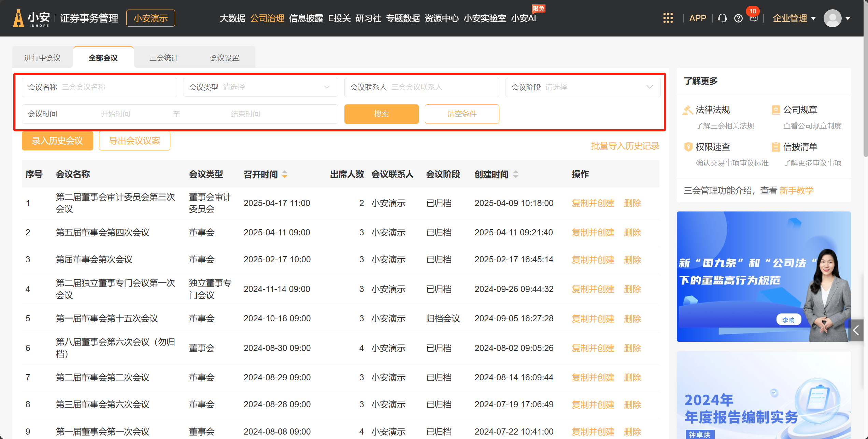868x439 pixels.
Task: Open the 资源中心 menu
Action: click(x=442, y=18)
